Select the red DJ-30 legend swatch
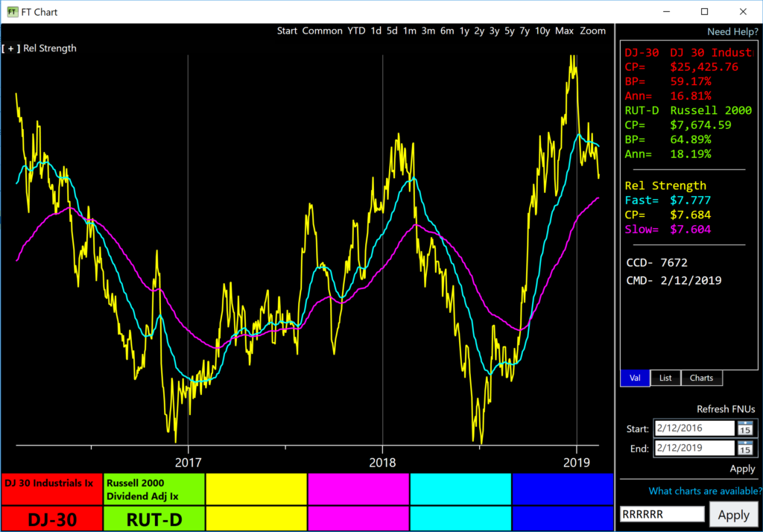This screenshot has width=763, height=532. coord(51,519)
